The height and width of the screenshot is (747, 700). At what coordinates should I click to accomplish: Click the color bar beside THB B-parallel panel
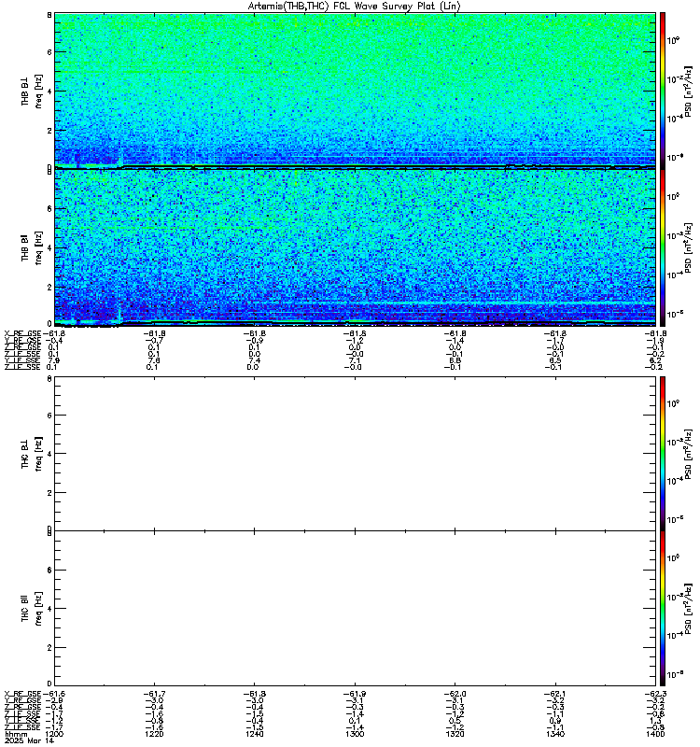coord(663,247)
